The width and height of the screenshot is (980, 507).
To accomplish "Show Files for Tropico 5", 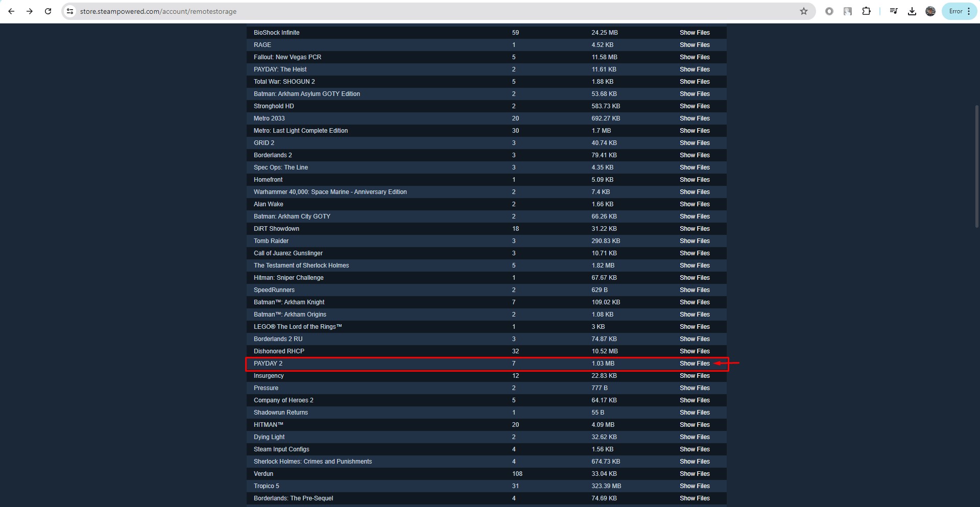I will point(695,486).
